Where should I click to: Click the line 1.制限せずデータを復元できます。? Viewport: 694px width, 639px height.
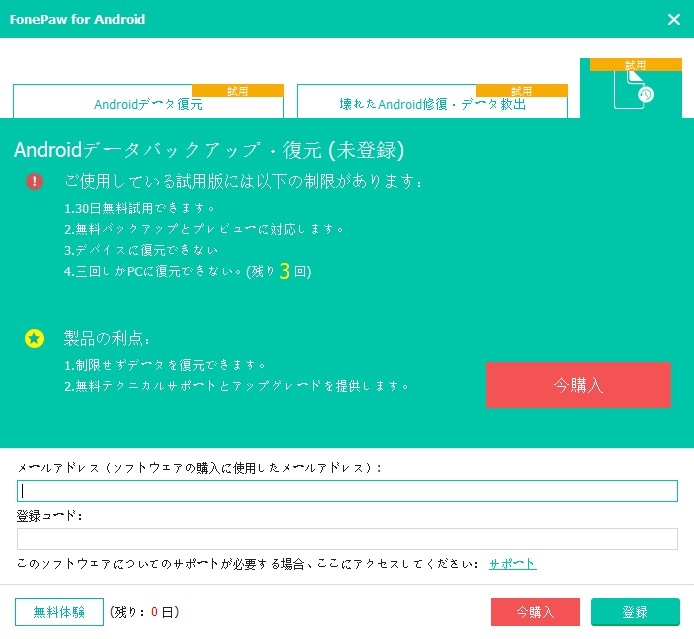pyautogui.click(x=165, y=365)
